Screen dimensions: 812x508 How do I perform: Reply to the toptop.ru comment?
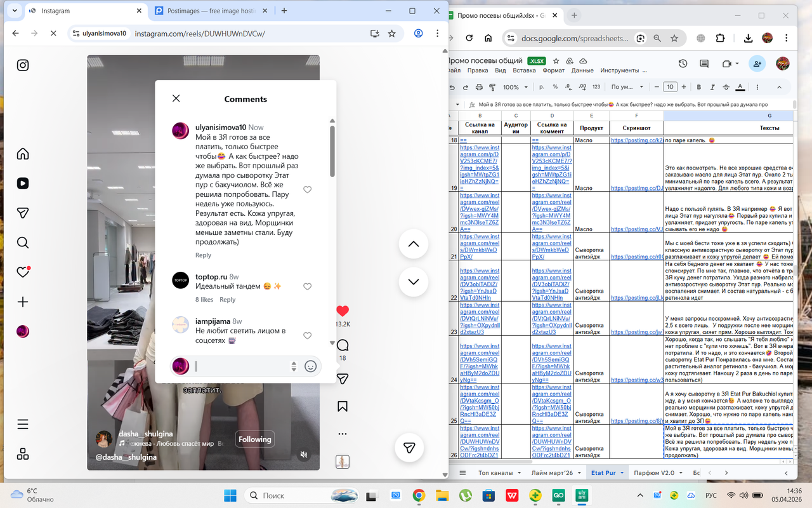coord(227,300)
